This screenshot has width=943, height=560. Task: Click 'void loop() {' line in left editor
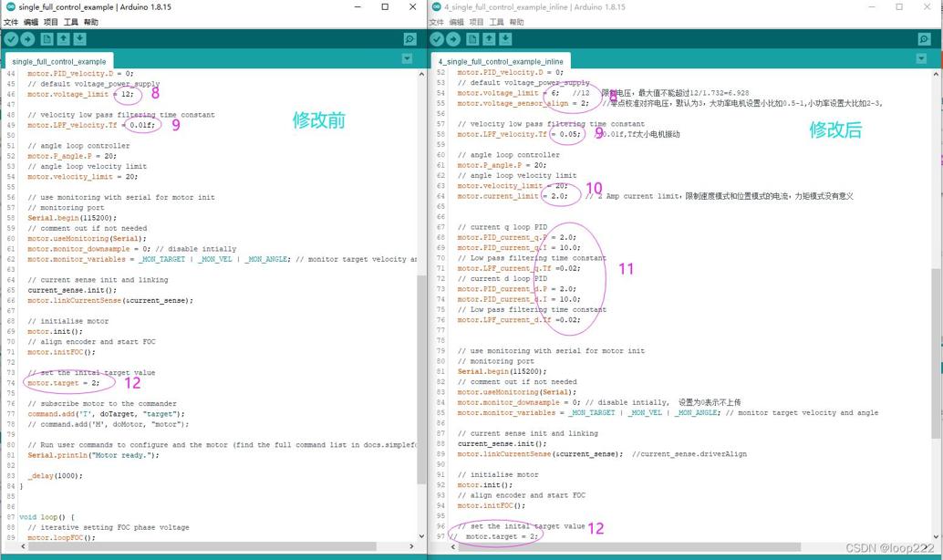click(x=47, y=517)
